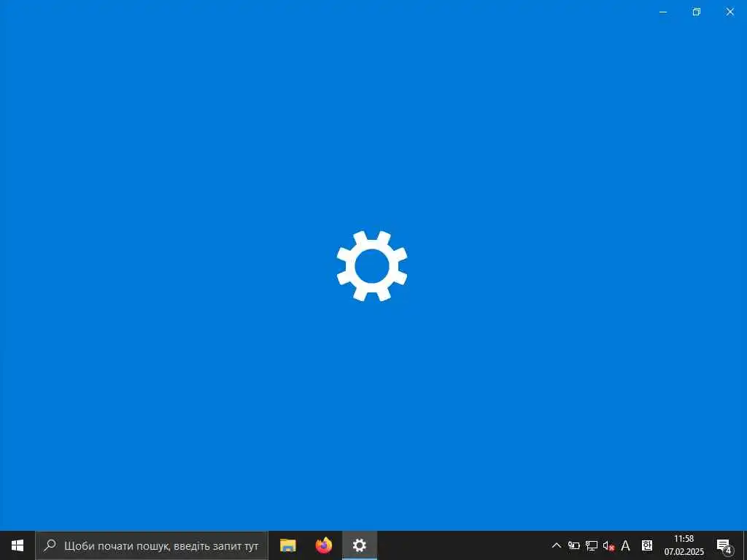Open File Explorer from the taskbar
The image size is (747, 560).
287,545
